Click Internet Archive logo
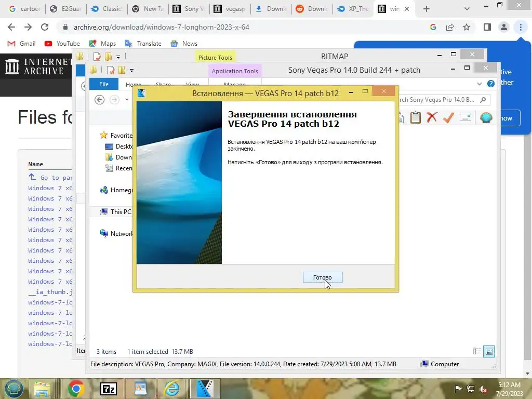 click(38, 66)
